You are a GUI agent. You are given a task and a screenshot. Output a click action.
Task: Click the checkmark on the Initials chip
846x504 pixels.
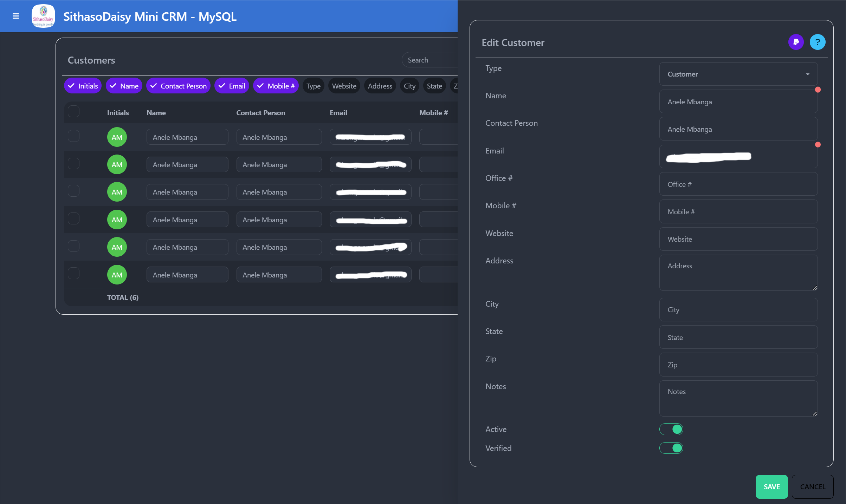point(71,86)
